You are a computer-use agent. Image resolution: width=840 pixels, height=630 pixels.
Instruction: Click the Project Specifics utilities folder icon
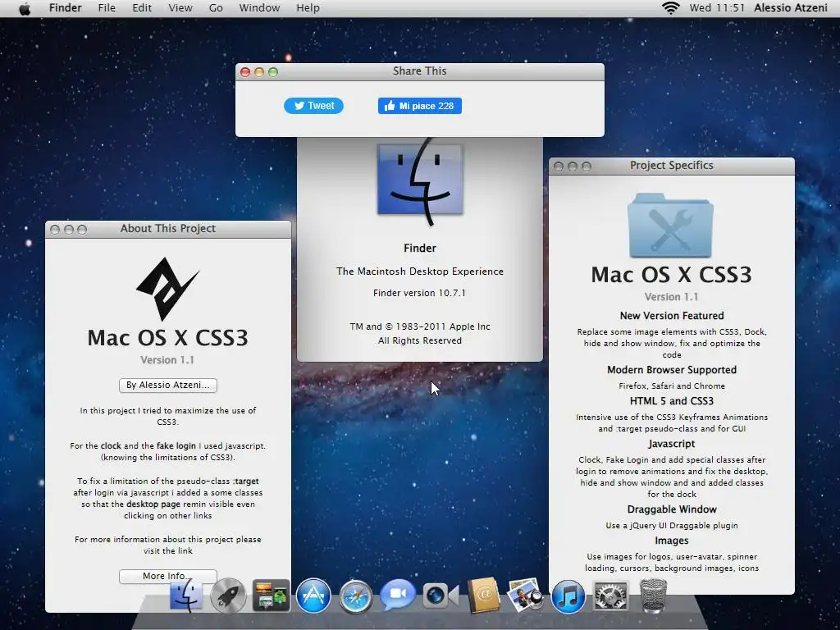pyautogui.click(x=671, y=226)
